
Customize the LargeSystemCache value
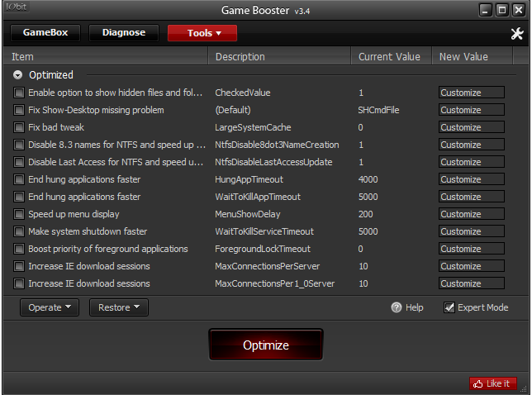coord(471,127)
